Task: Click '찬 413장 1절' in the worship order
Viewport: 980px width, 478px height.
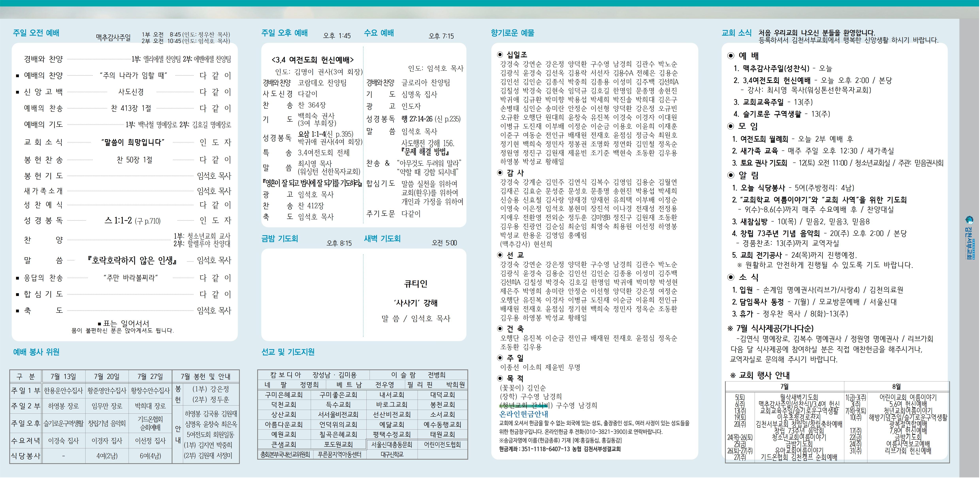Action: click(131, 108)
